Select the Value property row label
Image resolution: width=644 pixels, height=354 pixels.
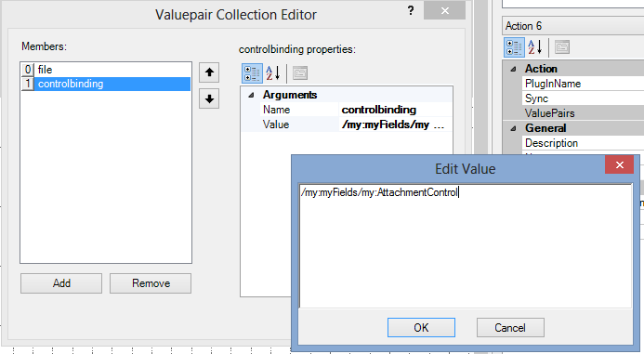[x=276, y=125]
